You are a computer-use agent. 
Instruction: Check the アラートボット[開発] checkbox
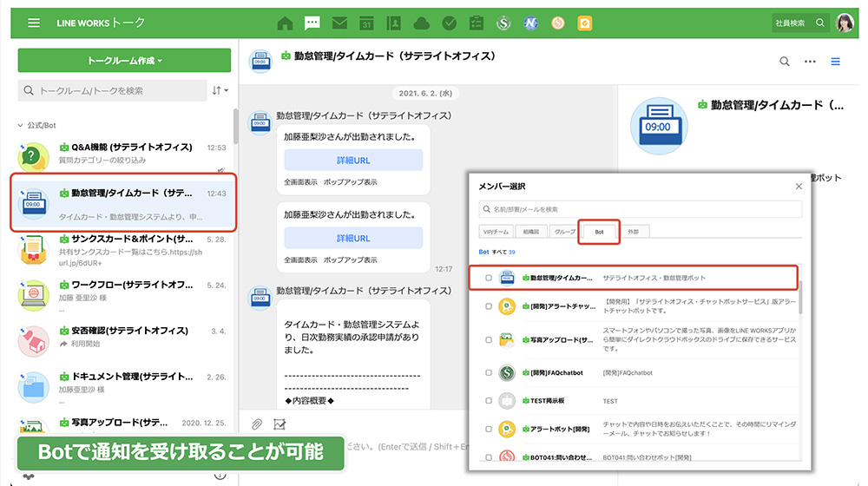coord(488,429)
